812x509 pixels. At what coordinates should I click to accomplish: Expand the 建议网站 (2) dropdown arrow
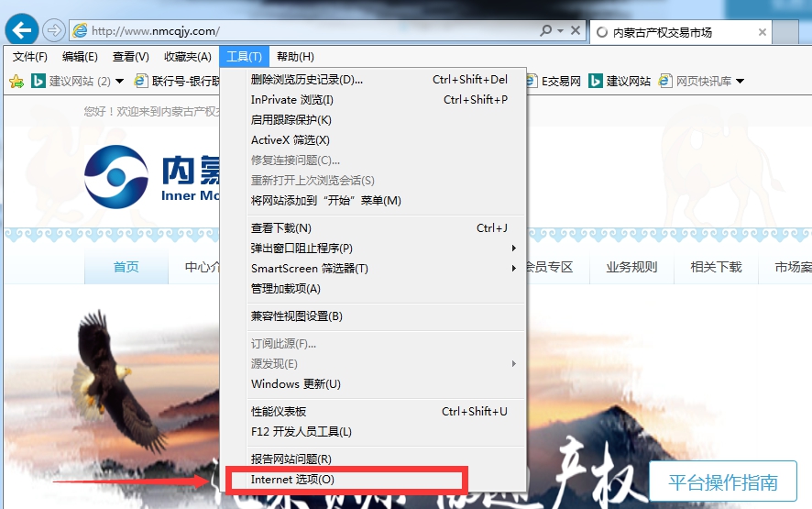[x=120, y=82]
